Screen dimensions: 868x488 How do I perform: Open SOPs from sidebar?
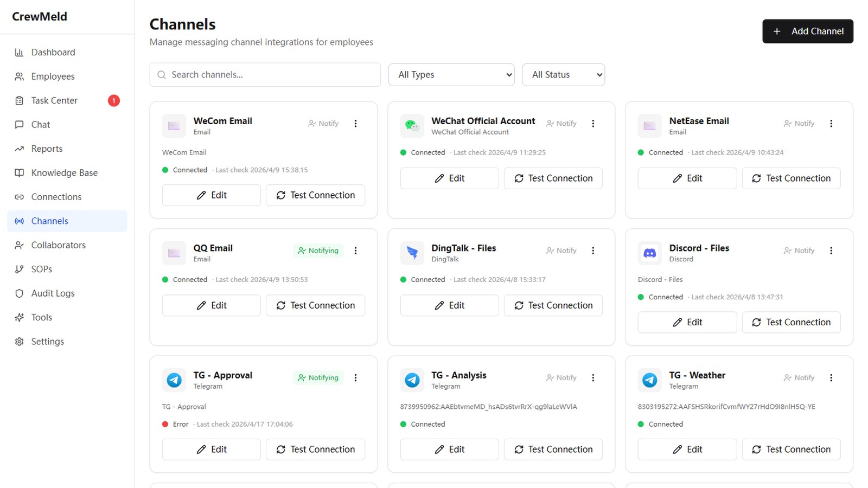(67, 269)
